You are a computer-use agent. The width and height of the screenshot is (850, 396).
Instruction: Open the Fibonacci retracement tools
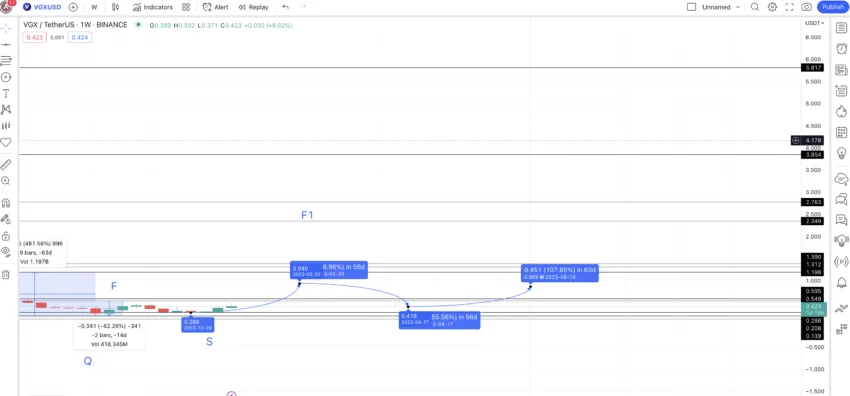point(6,61)
